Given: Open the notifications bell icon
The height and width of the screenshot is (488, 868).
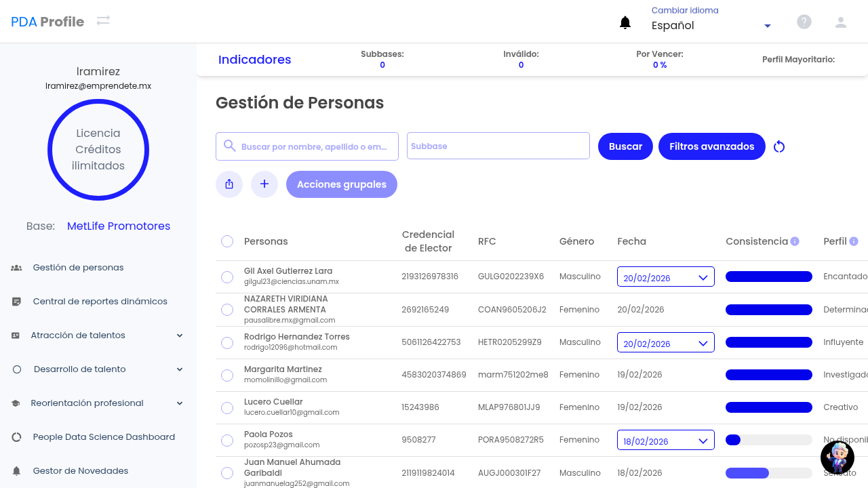Looking at the screenshot, I should tap(625, 23).
